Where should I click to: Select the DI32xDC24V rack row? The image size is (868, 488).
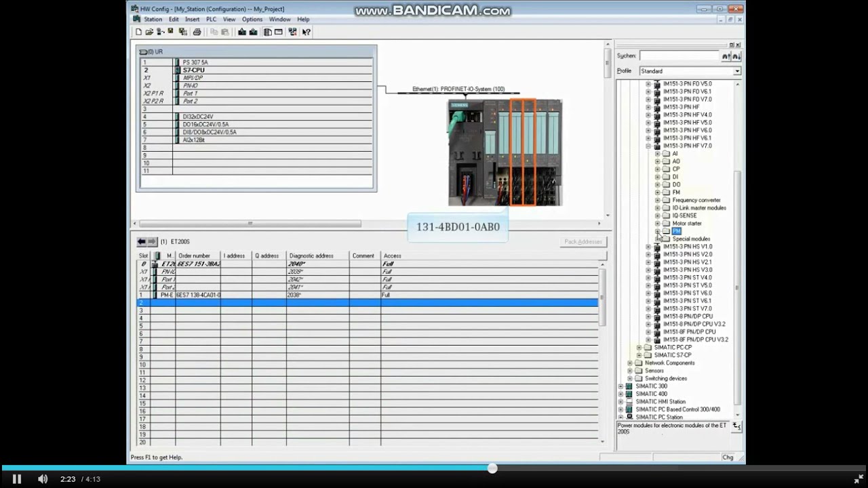coord(256,117)
